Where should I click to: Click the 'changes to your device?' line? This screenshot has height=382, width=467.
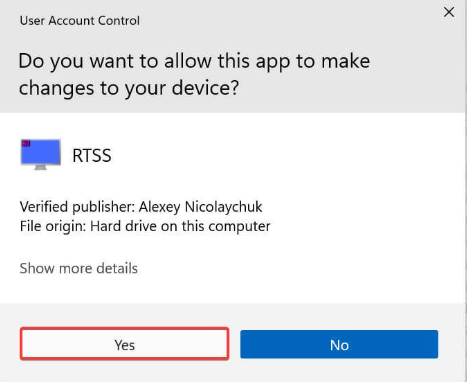click(x=129, y=88)
